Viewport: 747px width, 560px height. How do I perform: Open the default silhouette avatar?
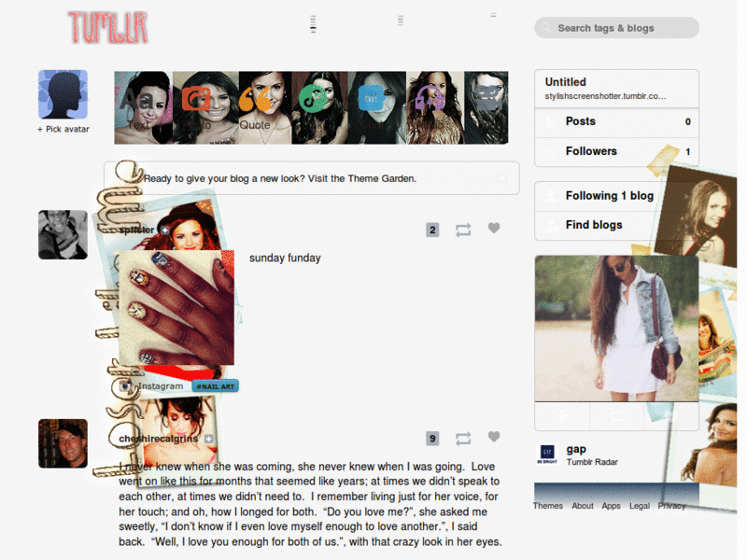[x=63, y=94]
